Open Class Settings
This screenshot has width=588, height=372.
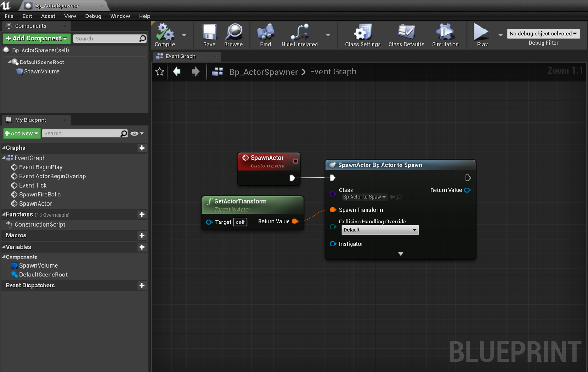363,35
